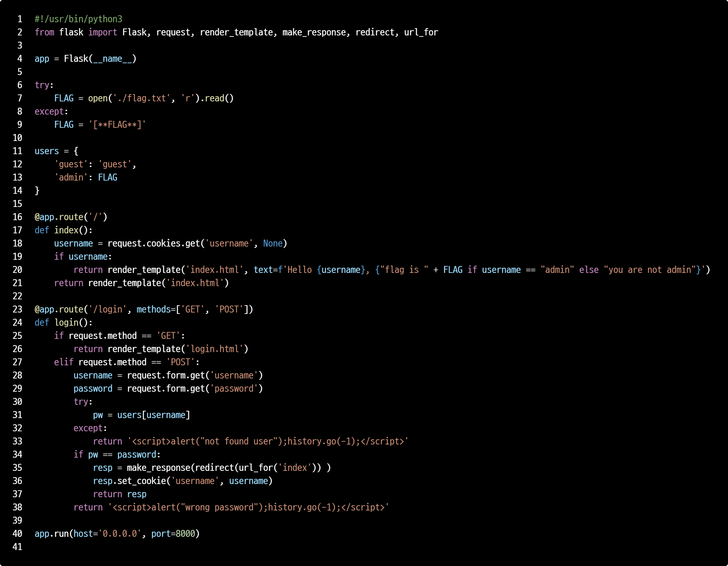
Task: Click the '[**FLAG**]' placeholder string
Action: [117, 125]
